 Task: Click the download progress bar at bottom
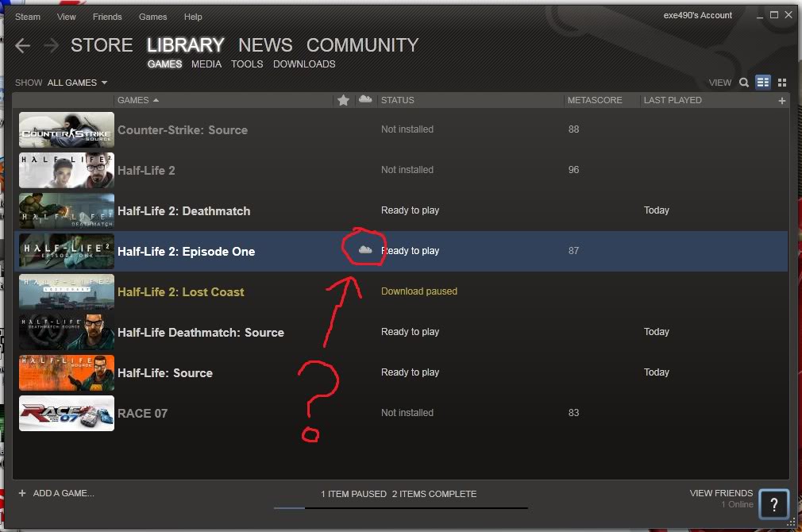pos(401,507)
